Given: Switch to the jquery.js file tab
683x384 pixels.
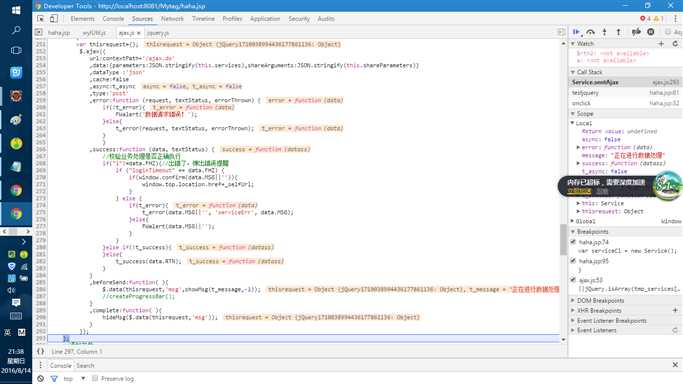Looking at the screenshot, I should tap(158, 33).
